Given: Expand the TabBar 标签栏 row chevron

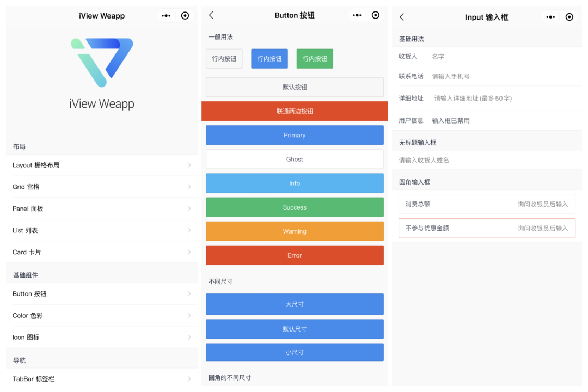Looking at the screenshot, I should coord(189,379).
